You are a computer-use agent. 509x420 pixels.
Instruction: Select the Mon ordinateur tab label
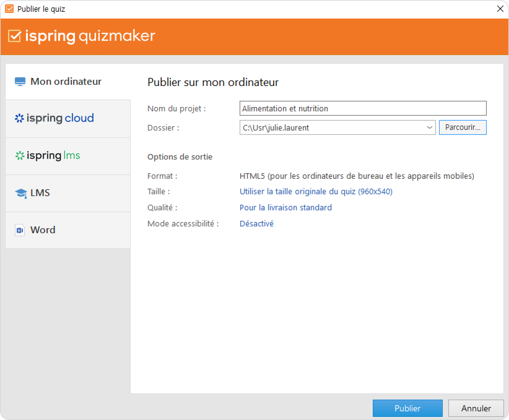pos(66,82)
